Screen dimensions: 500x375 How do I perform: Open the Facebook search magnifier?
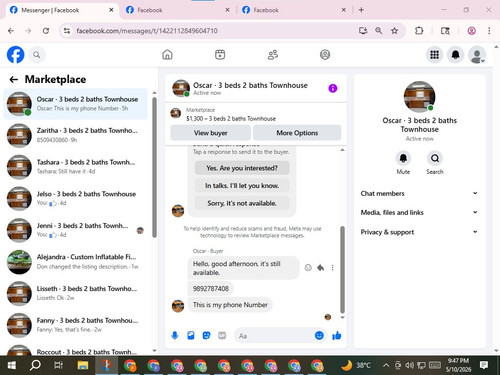[37, 55]
